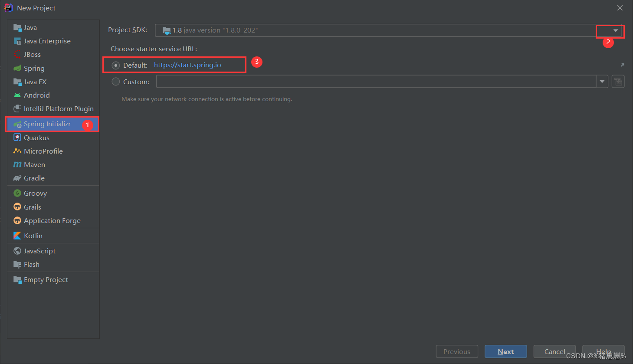Screen dimensions: 633x364
Task: Select 'Grails' label in list
Action: 33,207
